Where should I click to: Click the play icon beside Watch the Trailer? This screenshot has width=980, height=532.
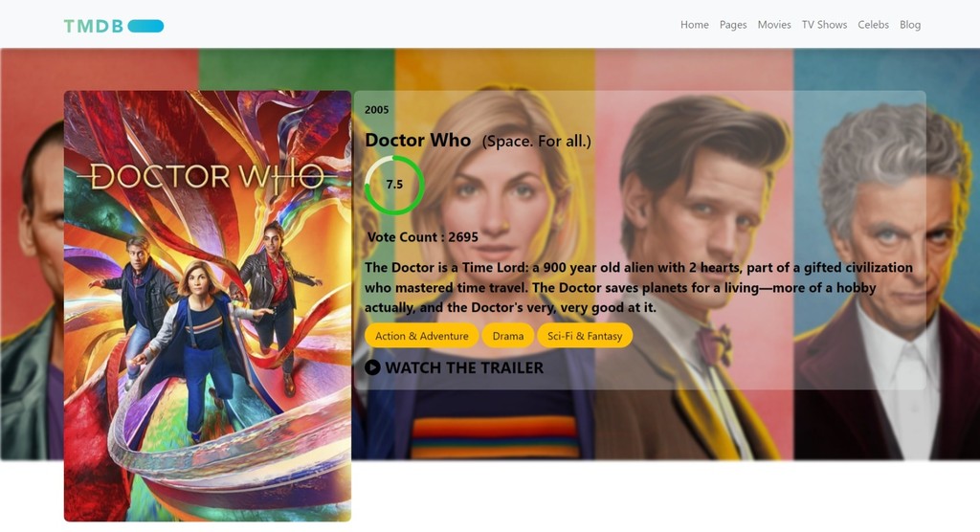[x=372, y=367]
